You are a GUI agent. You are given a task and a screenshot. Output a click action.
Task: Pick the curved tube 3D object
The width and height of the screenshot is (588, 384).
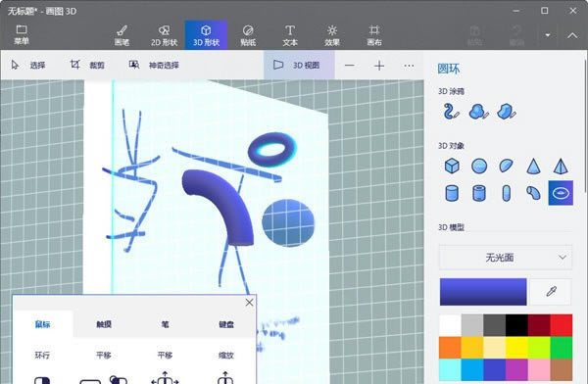[533, 193]
